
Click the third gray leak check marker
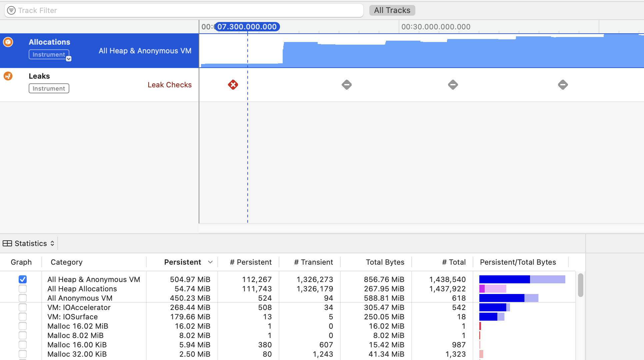(563, 85)
